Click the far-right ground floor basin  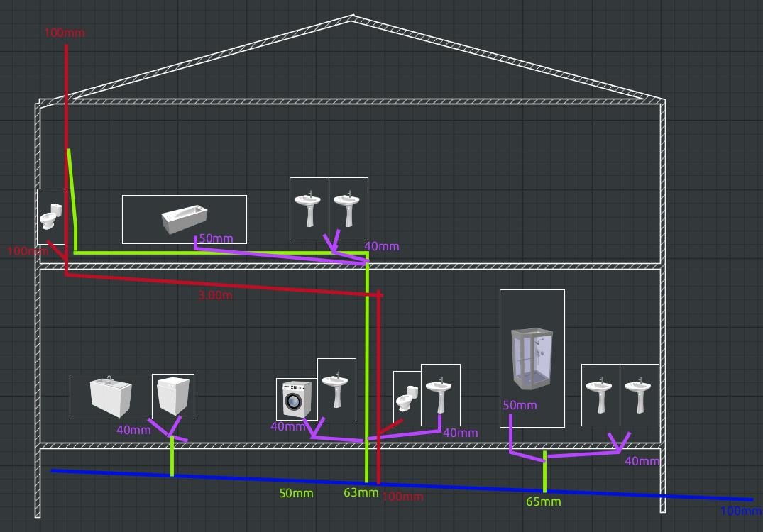tap(640, 394)
